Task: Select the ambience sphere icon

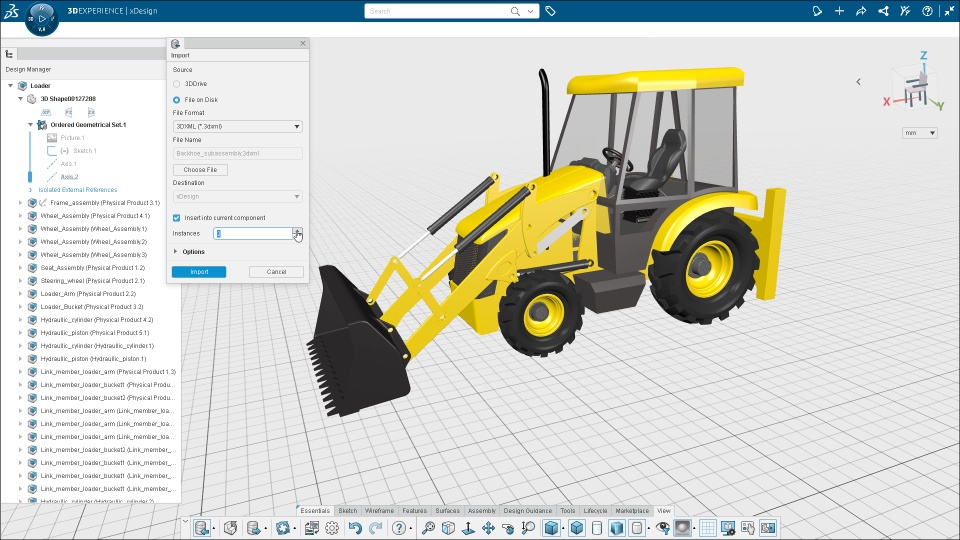Action: pos(682,528)
